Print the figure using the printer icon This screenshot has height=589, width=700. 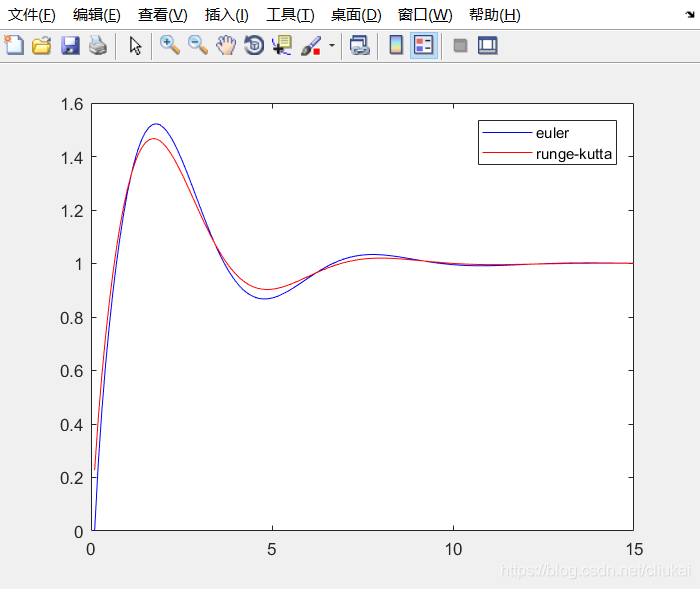point(98,46)
